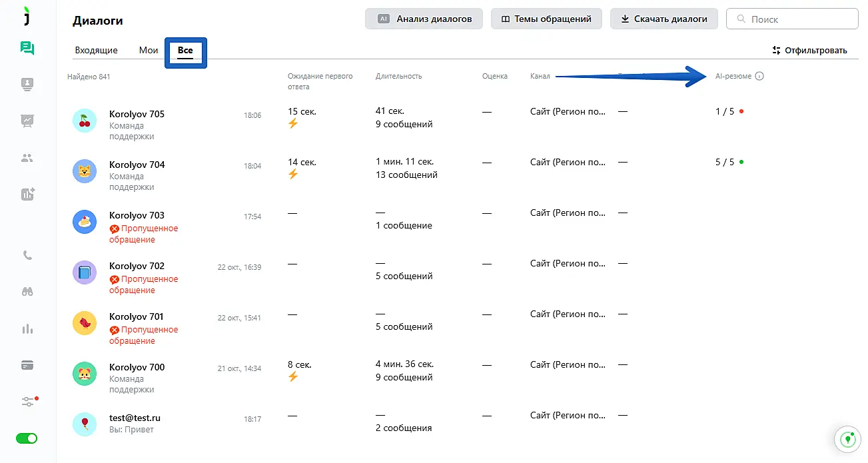This screenshot has width=868, height=463.
Task: Switch to the Входящие tab
Action: point(97,50)
